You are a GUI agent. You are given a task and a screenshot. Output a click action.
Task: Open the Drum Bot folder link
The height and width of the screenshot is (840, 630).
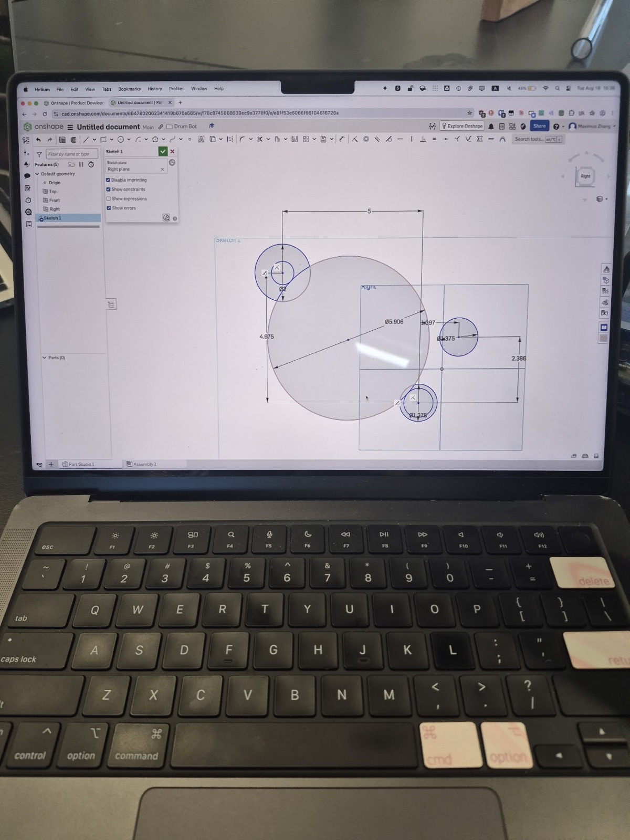(x=182, y=127)
